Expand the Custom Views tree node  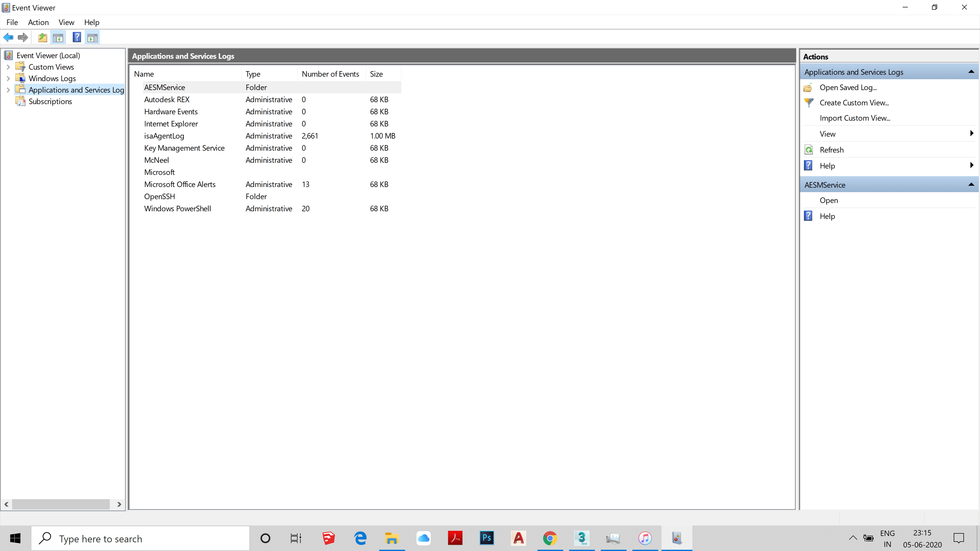(x=8, y=67)
